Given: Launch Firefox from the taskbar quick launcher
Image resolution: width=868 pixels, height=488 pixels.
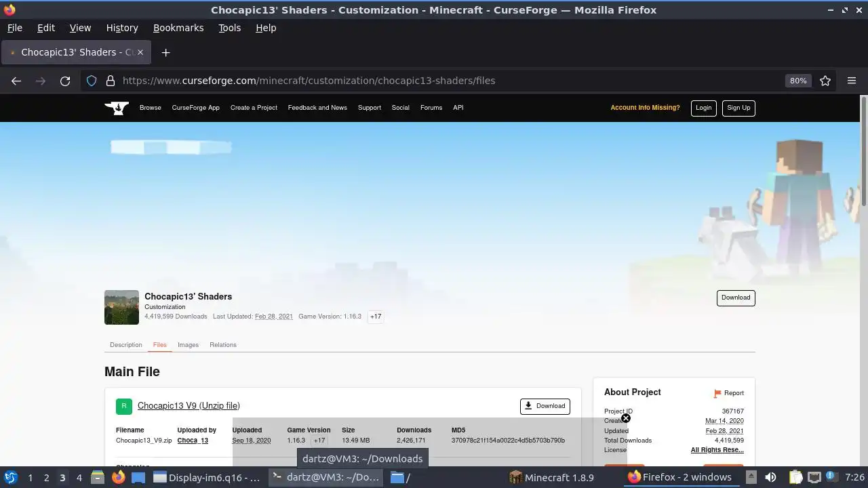Looking at the screenshot, I should pos(118,477).
